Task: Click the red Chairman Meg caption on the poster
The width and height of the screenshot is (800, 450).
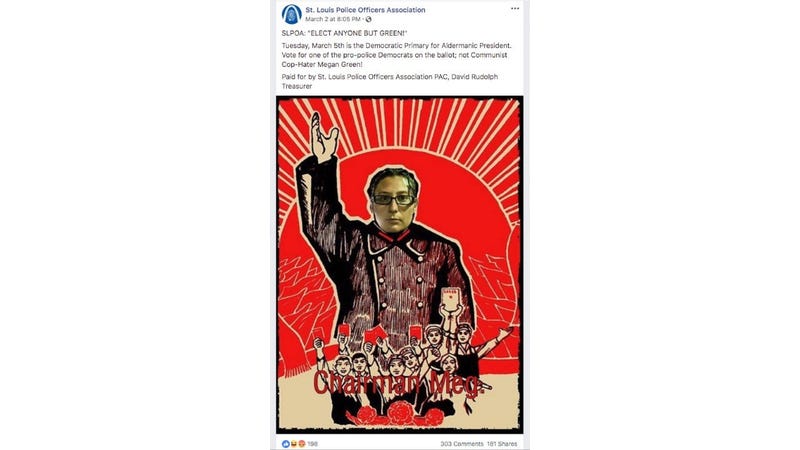Action: (397, 384)
